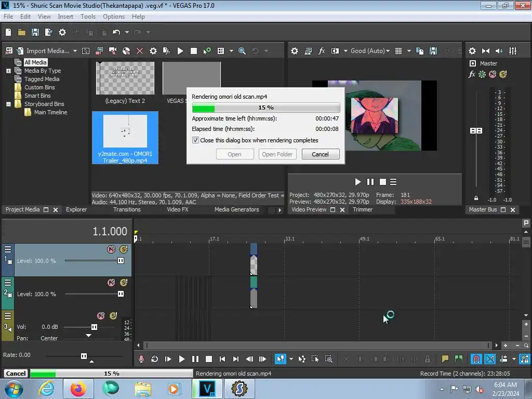Image resolution: width=532 pixels, height=399 pixels.
Task: Open the Insert menu
Action: point(65,16)
